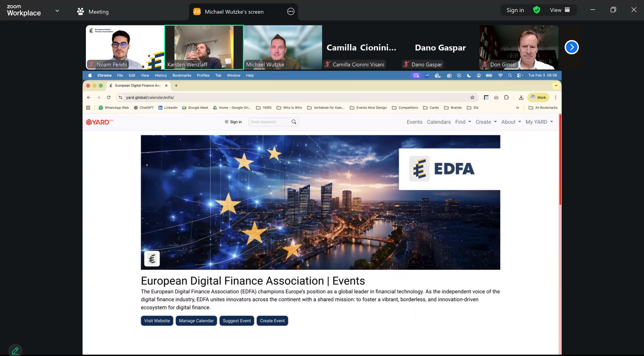Search with the magnifier icon in YARD
The width and height of the screenshot is (644, 356).
(294, 122)
